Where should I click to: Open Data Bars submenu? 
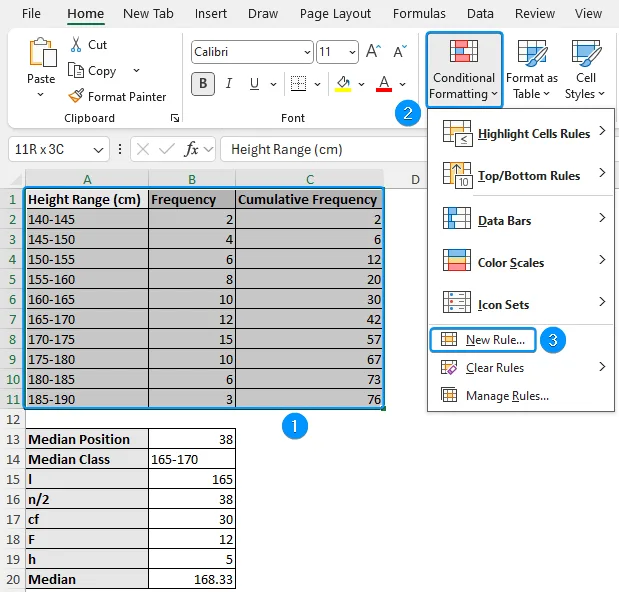click(521, 220)
